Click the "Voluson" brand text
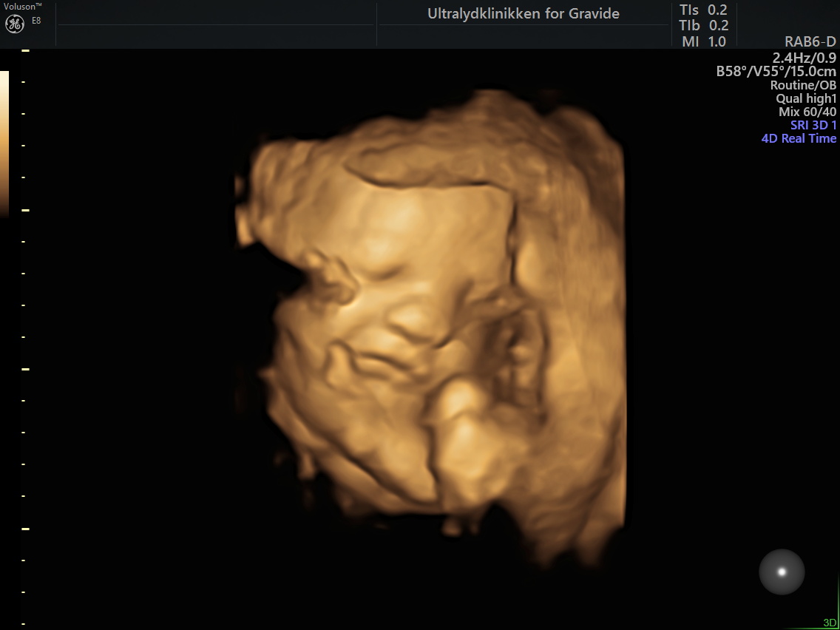840x630 pixels. point(22,6)
